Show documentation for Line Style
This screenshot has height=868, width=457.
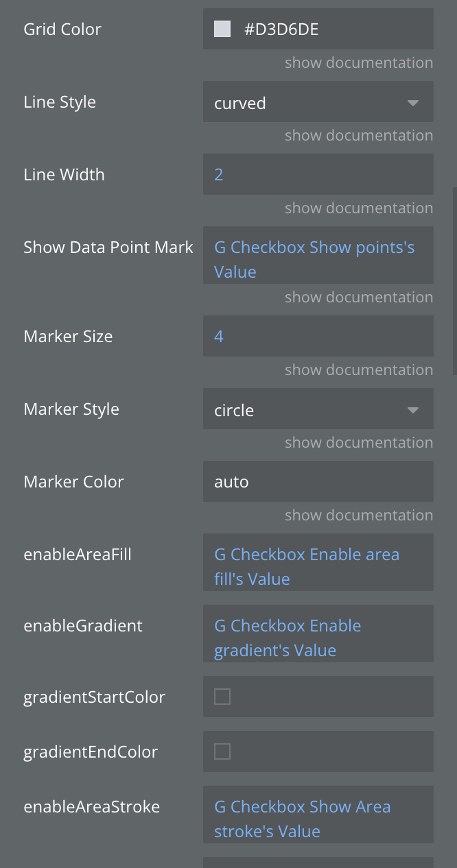point(359,136)
